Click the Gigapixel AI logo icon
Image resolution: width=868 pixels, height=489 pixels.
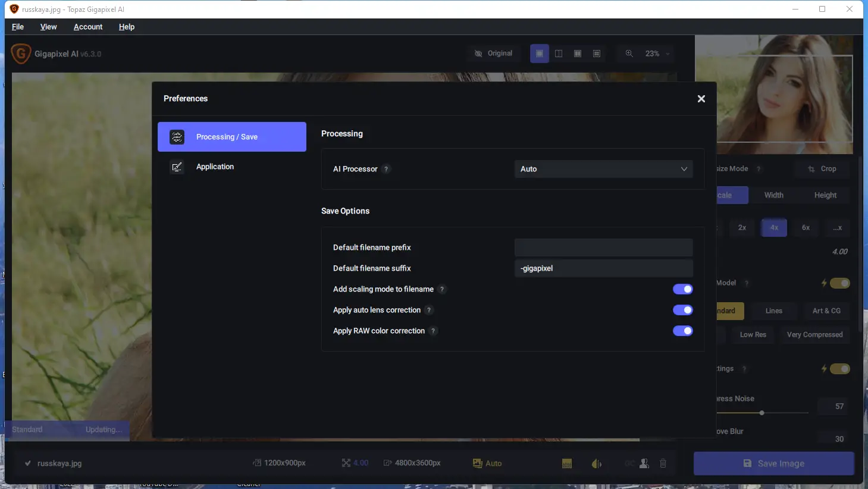point(21,54)
